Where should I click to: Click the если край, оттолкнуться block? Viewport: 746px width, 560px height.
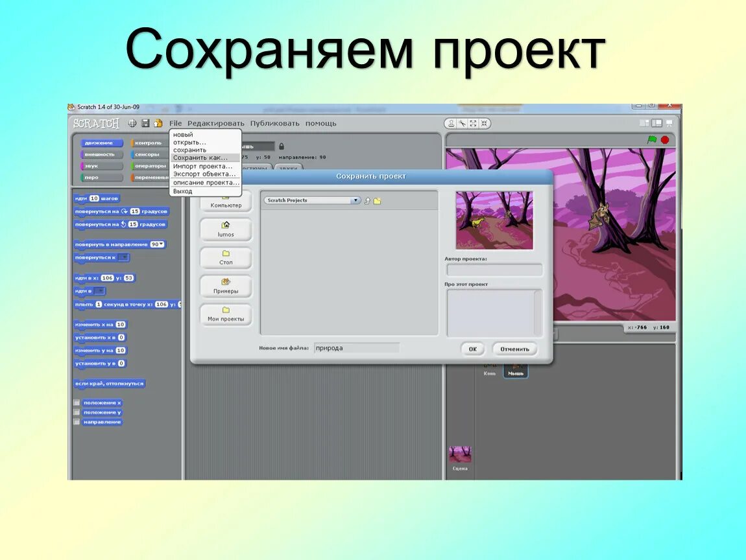(110, 384)
